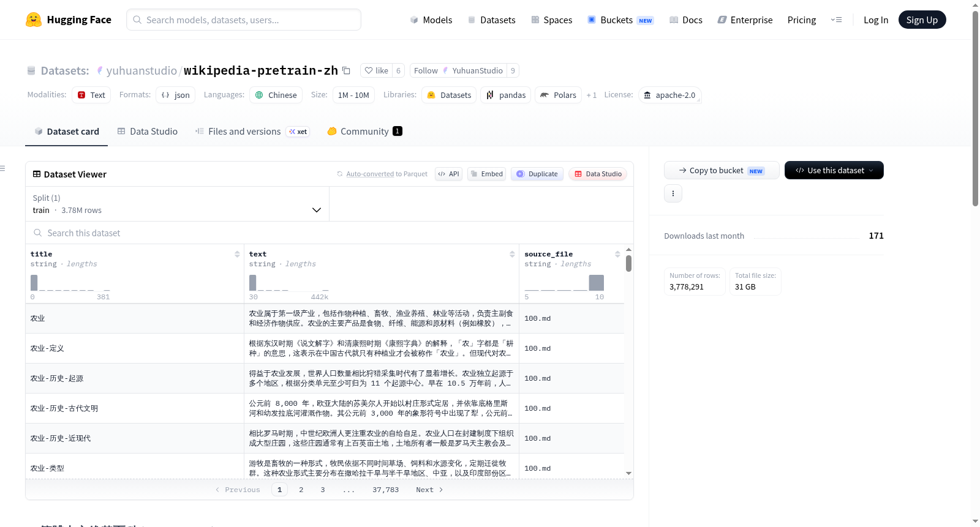Viewport: 980px width, 527px height.
Task: Follow YuhuanStudio
Action: pos(458,70)
